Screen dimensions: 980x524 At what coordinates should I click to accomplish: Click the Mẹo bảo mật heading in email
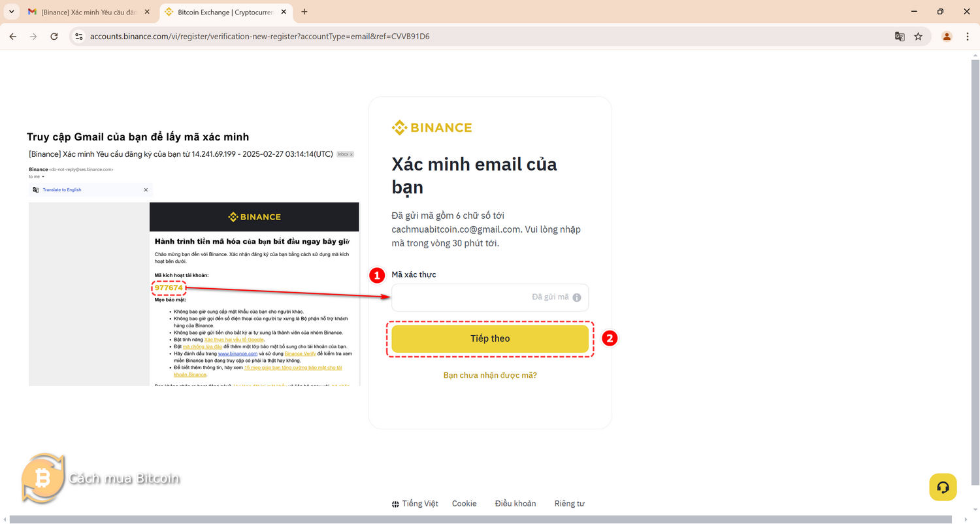click(x=171, y=299)
